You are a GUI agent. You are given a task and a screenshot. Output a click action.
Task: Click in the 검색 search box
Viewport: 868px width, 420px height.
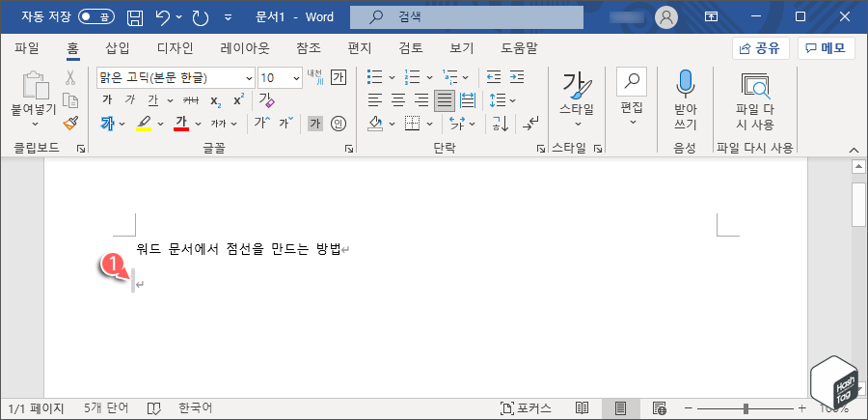[x=467, y=17]
